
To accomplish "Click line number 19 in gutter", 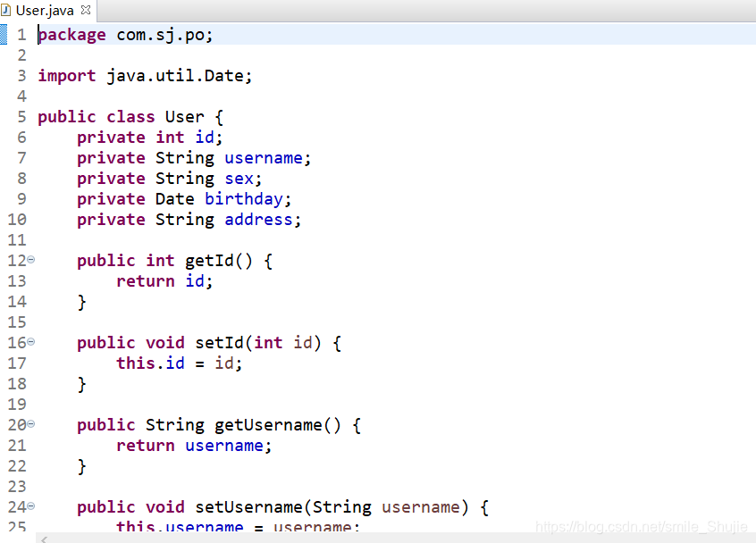I will pos(17,405).
